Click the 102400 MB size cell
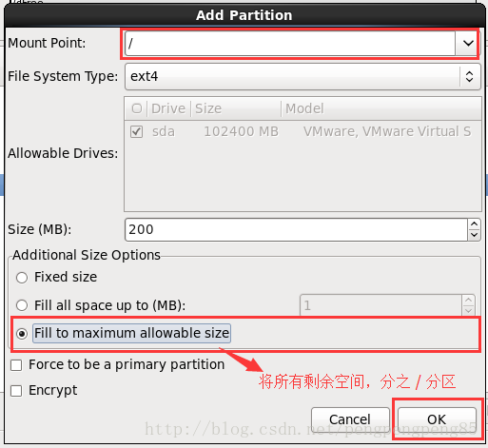The image size is (488, 448). click(242, 131)
